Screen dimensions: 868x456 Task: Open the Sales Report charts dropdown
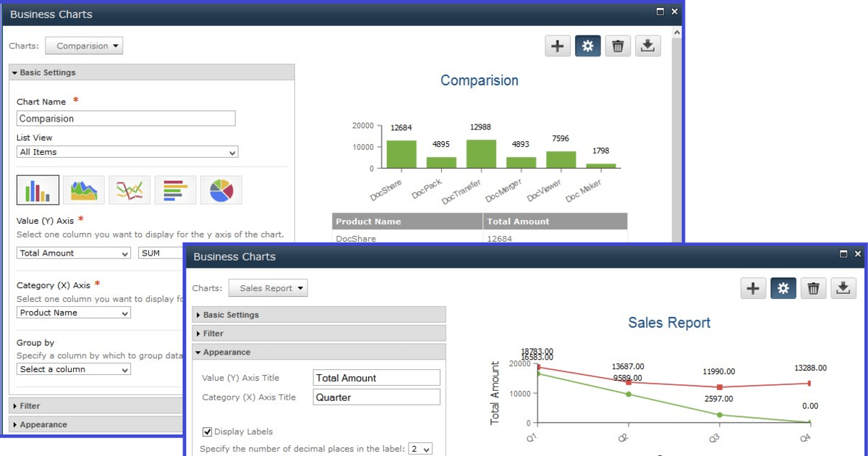[268, 287]
